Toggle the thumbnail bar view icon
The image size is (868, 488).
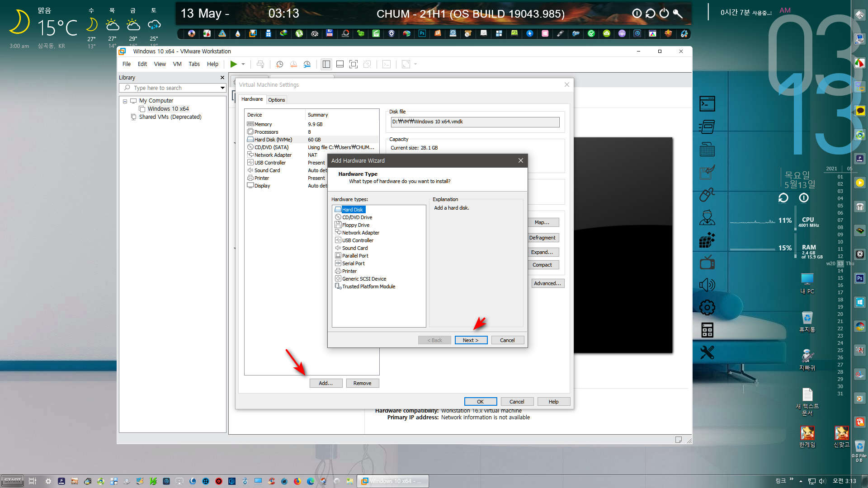tap(340, 64)
